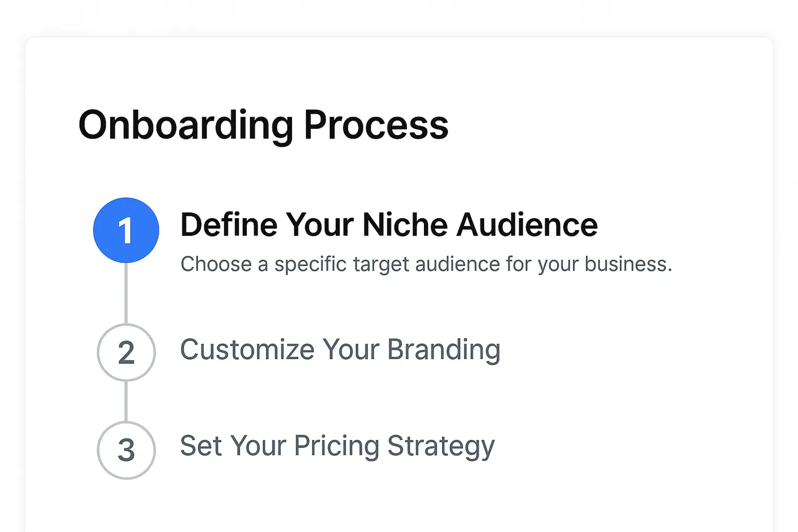Click the word "Niche" in step one
Viewport: 798px width, 532px height.
point(405,225)
